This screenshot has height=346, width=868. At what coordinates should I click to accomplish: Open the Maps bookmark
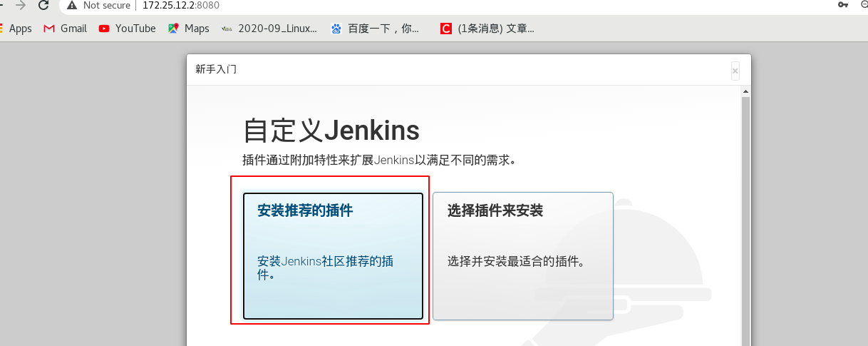(x=189, y=29)
